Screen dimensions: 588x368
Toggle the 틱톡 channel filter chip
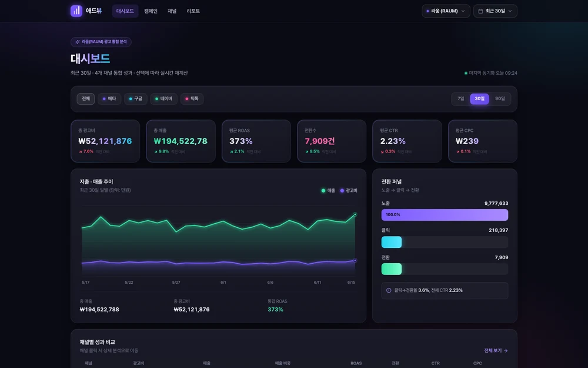[192, 99]
